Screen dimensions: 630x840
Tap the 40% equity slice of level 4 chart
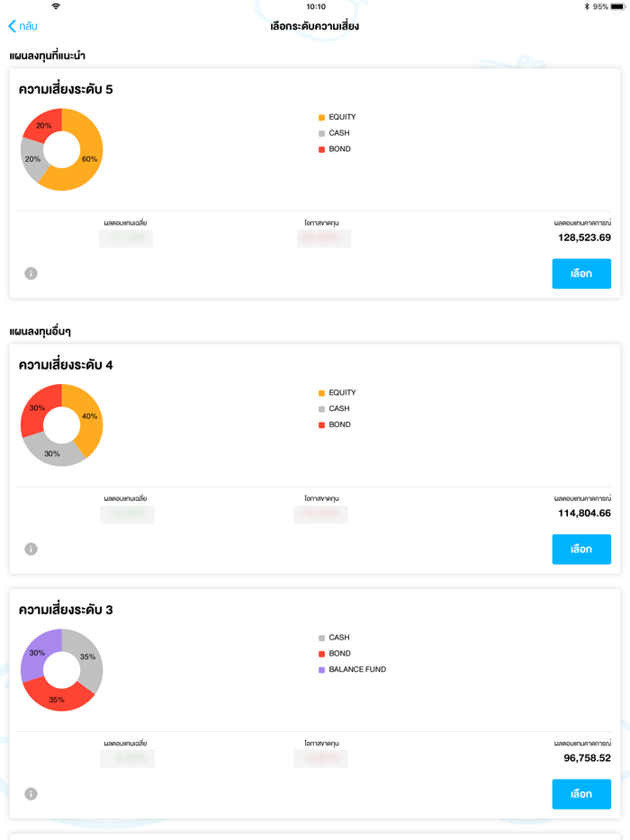(88, 416)
